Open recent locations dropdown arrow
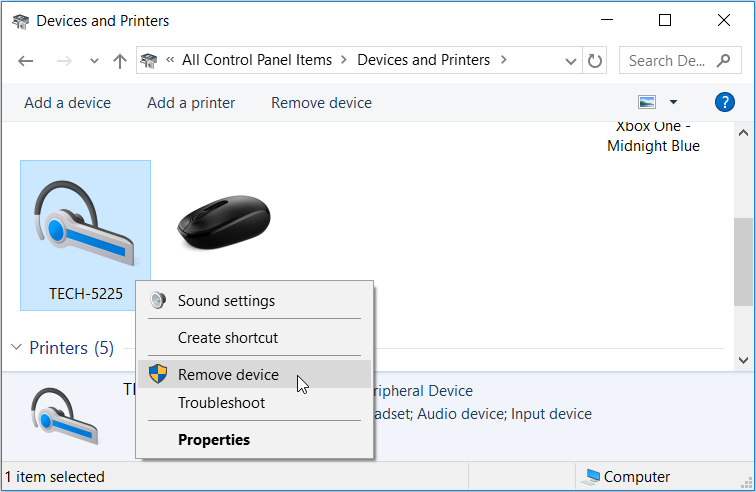 [94, 61]
